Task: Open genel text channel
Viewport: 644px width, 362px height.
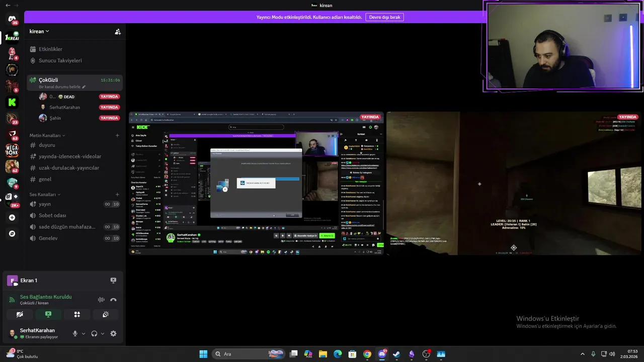Action: point(74,179)
